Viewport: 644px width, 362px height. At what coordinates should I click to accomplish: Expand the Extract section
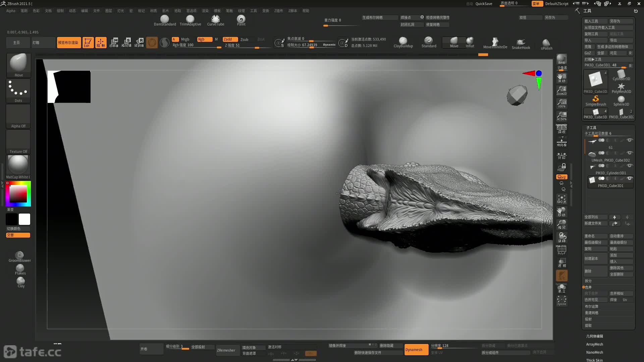coord(588,325)
